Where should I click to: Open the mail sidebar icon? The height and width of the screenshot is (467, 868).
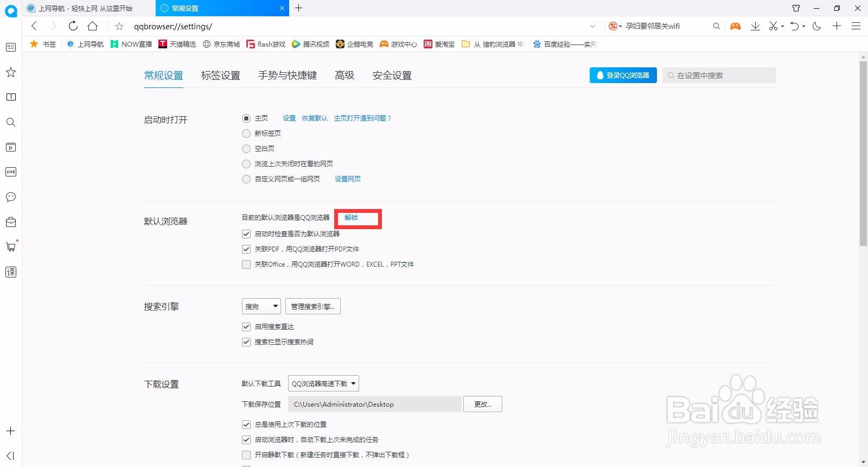click(10, 222)
